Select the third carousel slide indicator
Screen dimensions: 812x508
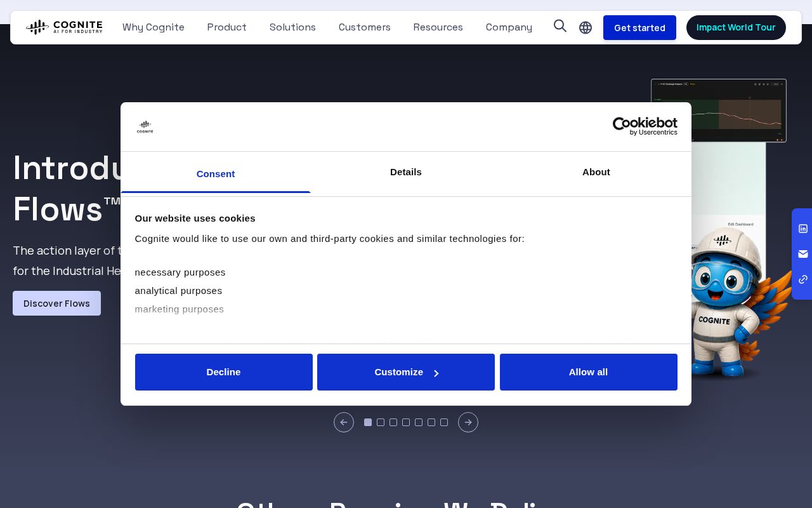point(393,422)
